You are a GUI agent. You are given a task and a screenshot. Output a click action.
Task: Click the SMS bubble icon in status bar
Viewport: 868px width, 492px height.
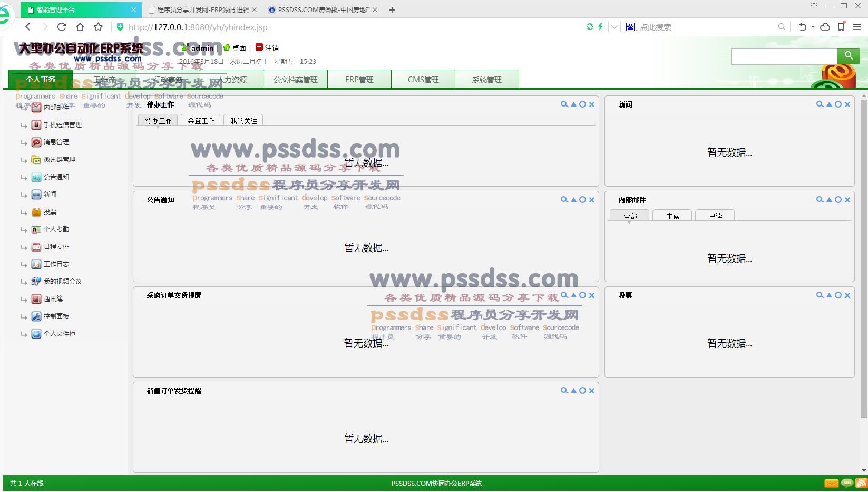(x=847, y=483)
